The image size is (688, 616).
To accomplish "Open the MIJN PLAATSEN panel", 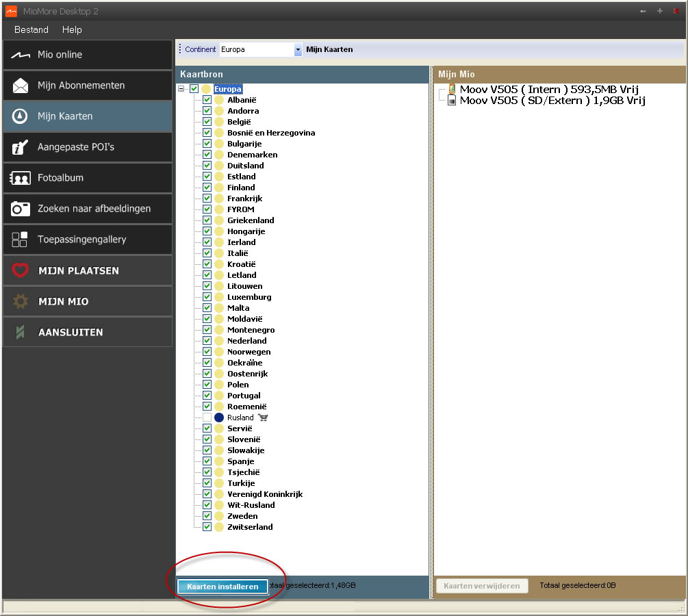I will [x=88, y=270].
